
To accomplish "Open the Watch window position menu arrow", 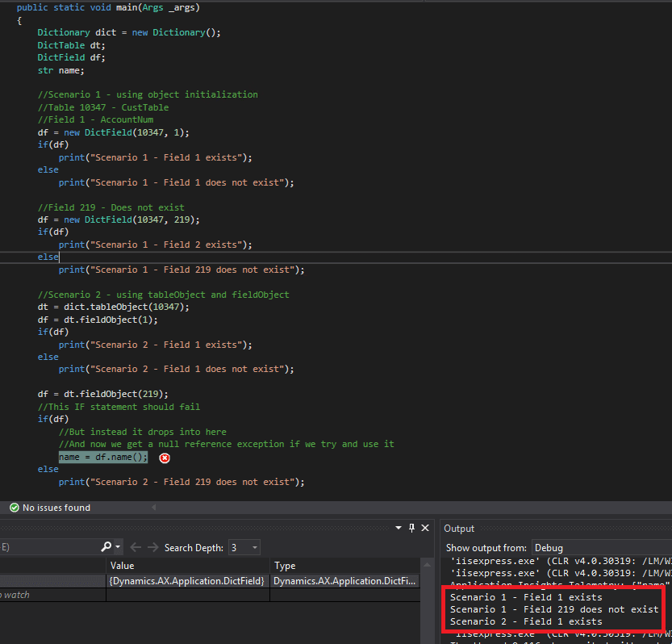I will pyautogui.click(x=399, y=528).
